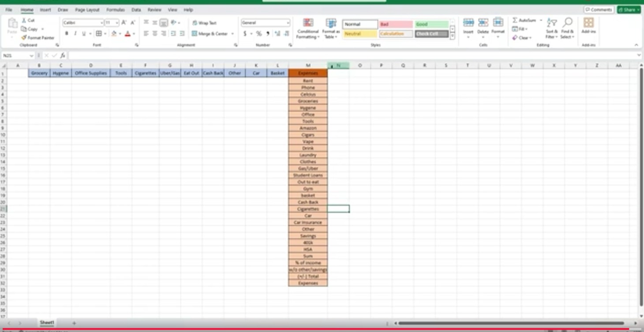Click Format as Table icon
This screenshot has height=332, width=644.
pos(331,28)
